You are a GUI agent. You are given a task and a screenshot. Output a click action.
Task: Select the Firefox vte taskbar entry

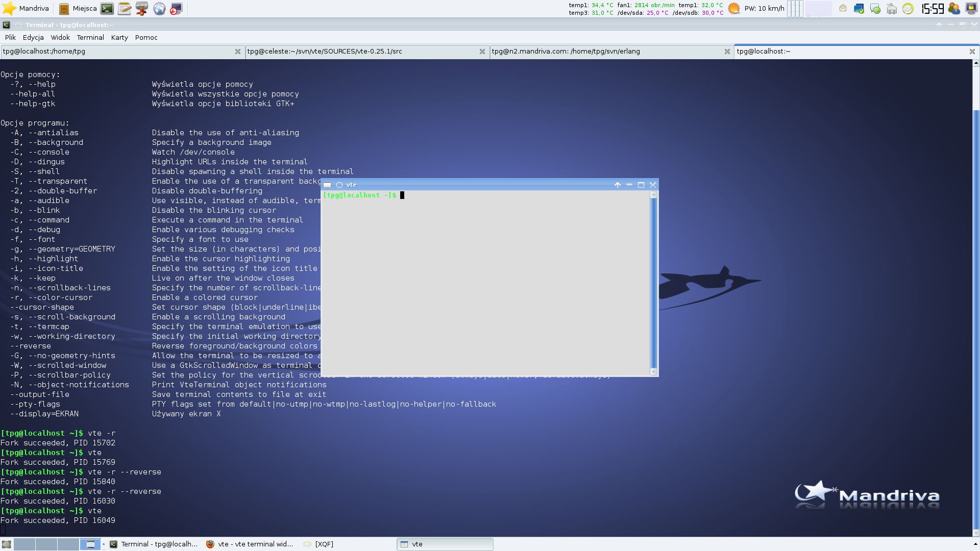(250, 544)
